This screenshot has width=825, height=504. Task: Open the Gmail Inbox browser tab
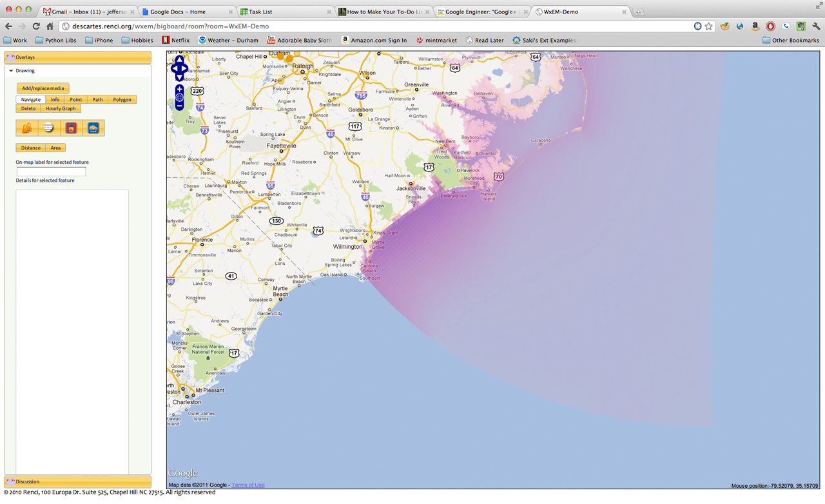(x=86, y=12)
